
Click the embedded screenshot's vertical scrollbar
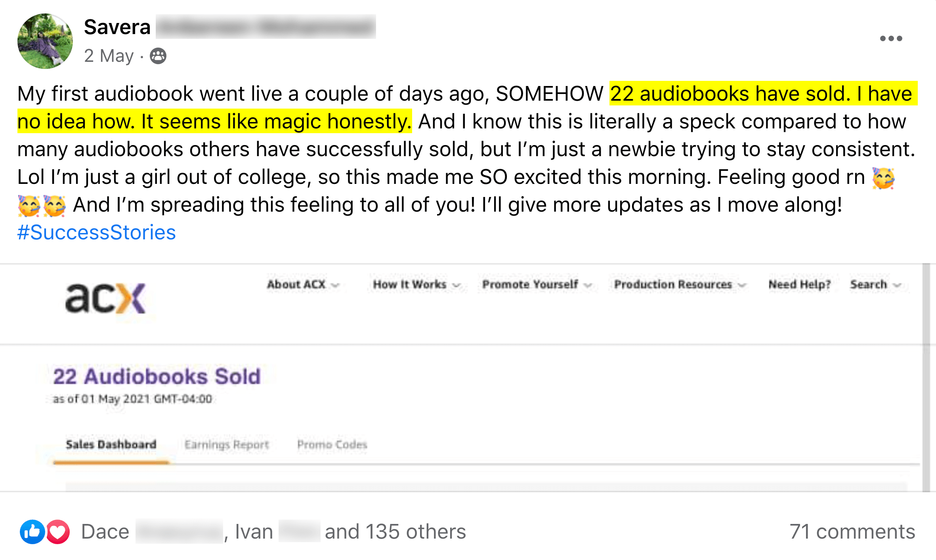tap(926, 377)
